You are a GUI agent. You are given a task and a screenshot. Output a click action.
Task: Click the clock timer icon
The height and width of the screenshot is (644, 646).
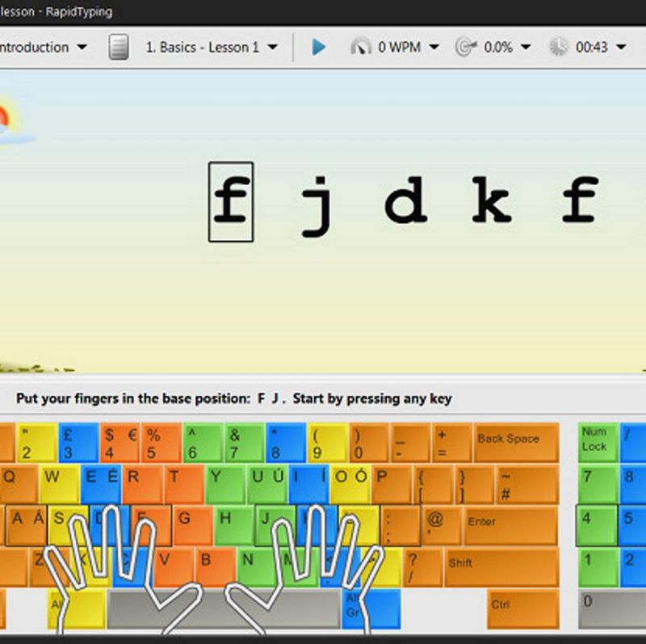[x=558, y=47]
